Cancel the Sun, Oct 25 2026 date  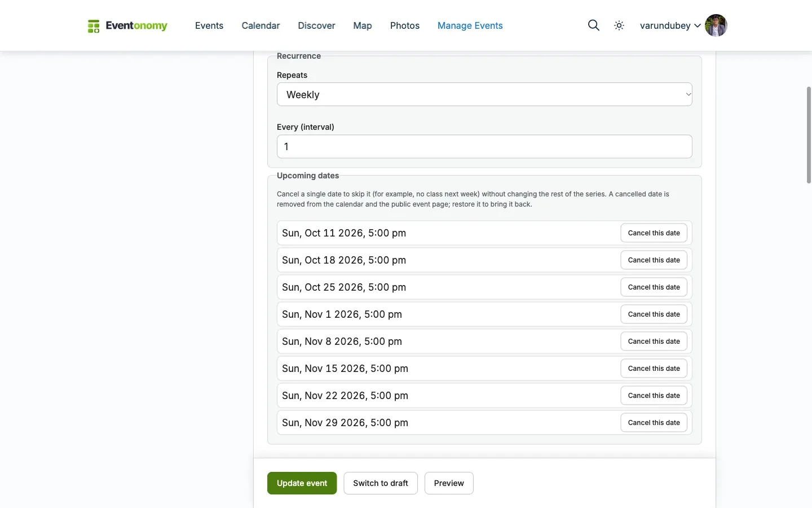point(654,287)
